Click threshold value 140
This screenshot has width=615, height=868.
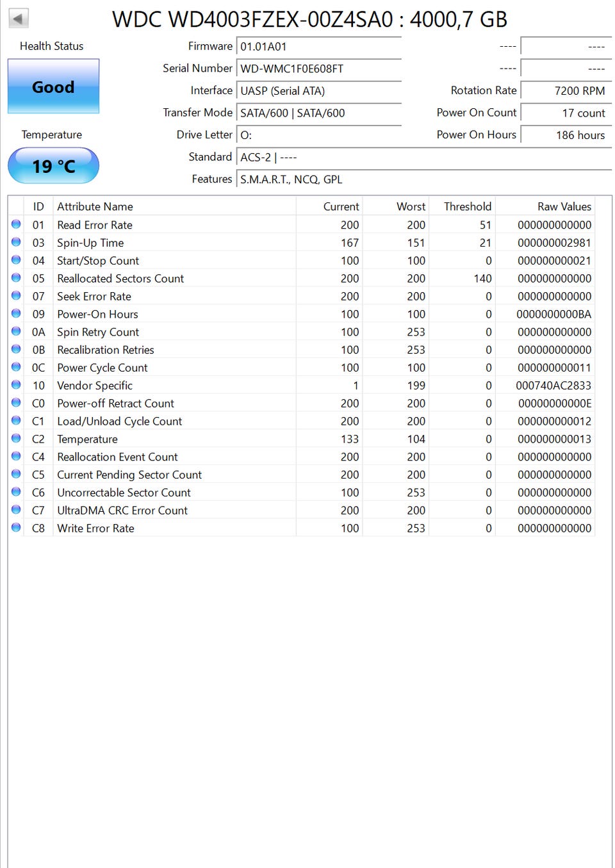coord(482,279)
